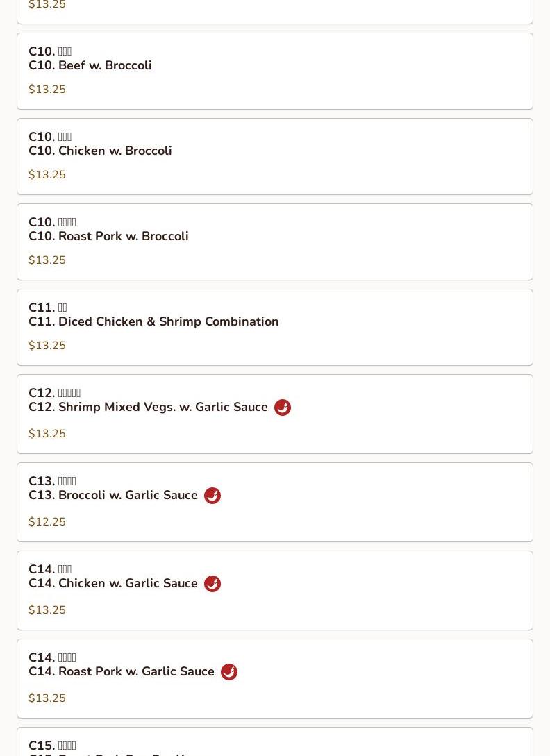Click the $13.25 price of Chicken w. Broccoli

click(x=47, y=174)
